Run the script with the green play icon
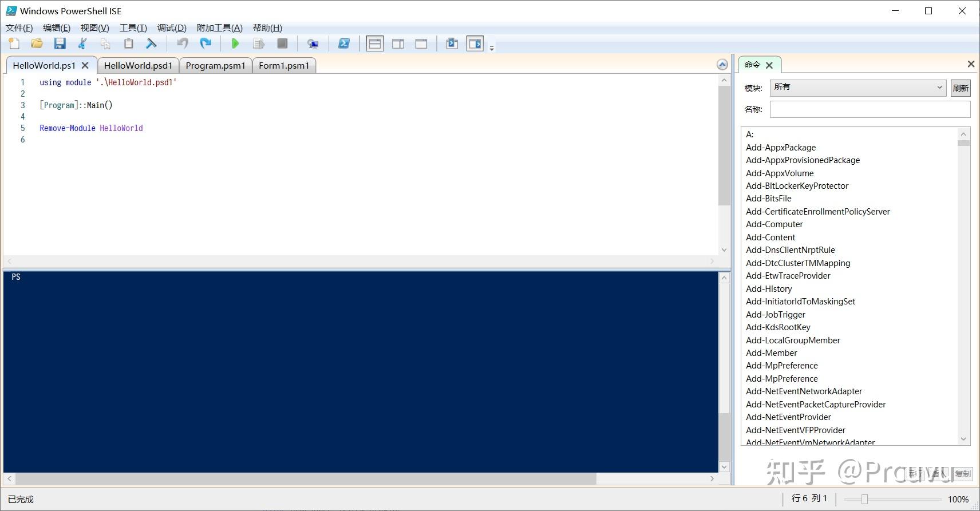 (x=235, y=43)
